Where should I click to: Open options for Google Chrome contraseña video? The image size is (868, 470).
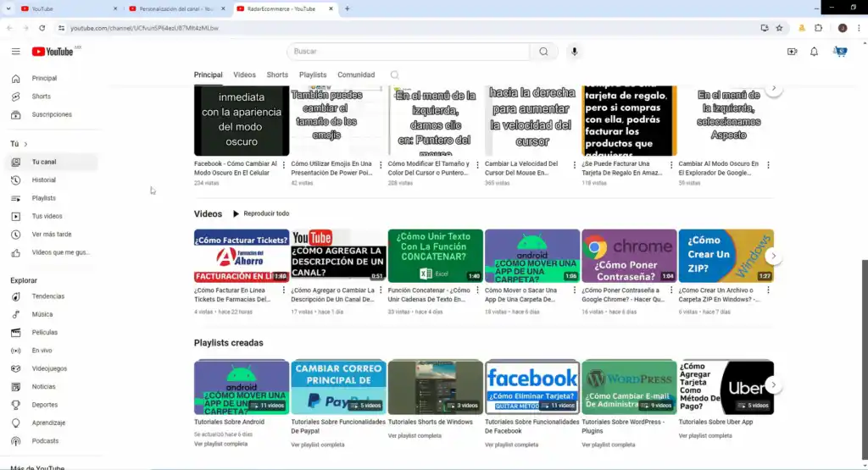(x=671, y=290)
